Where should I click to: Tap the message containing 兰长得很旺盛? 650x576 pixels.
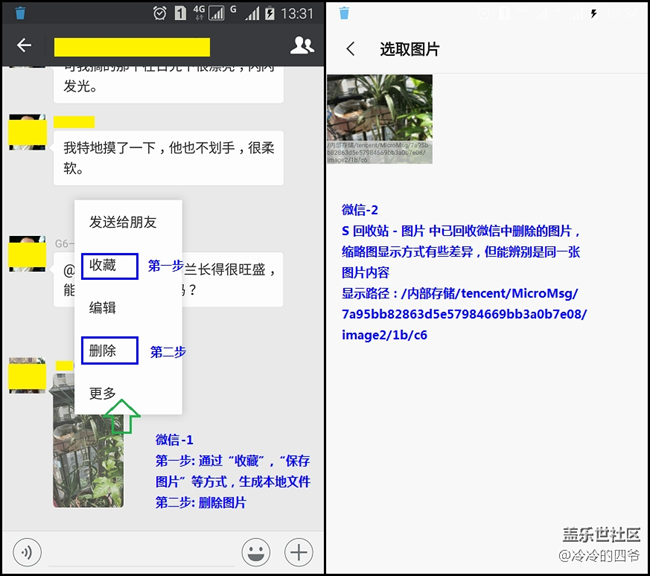232,279
